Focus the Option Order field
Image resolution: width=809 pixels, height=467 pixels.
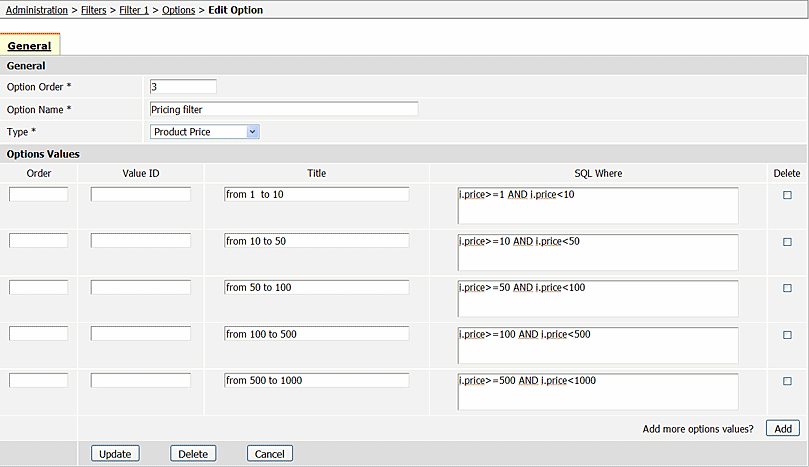(183, 87)
